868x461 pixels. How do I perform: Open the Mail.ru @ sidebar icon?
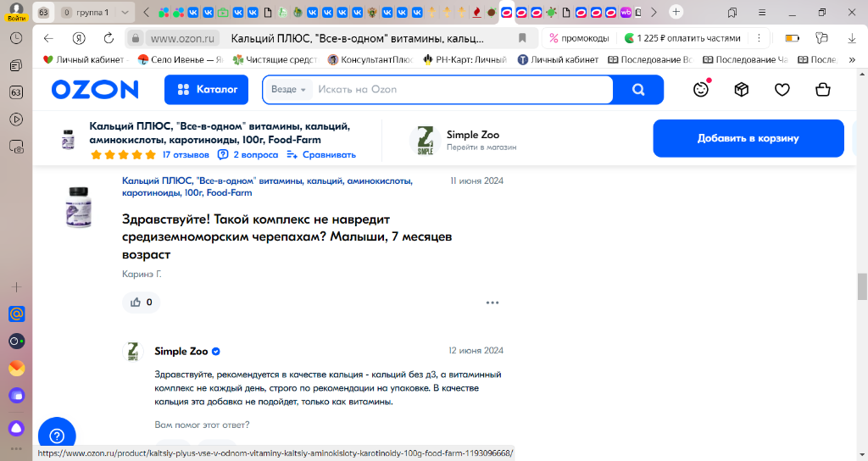(17, 314)
